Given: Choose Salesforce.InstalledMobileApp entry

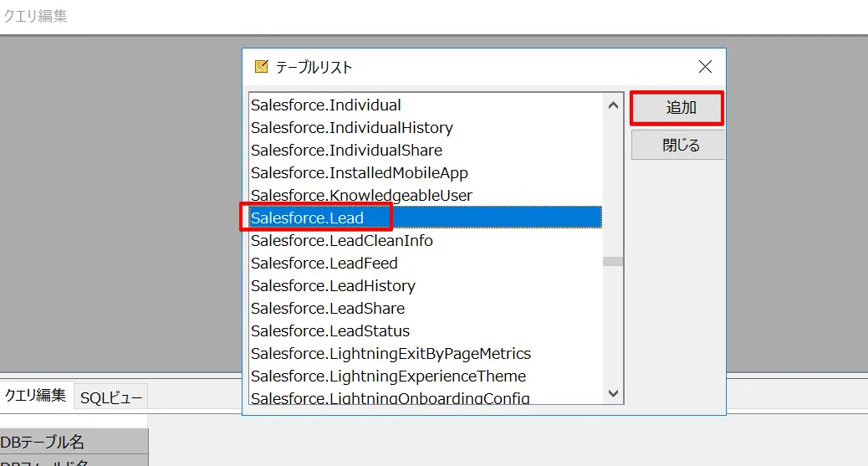Looking at the screenshot, I should tap(360, 173).
